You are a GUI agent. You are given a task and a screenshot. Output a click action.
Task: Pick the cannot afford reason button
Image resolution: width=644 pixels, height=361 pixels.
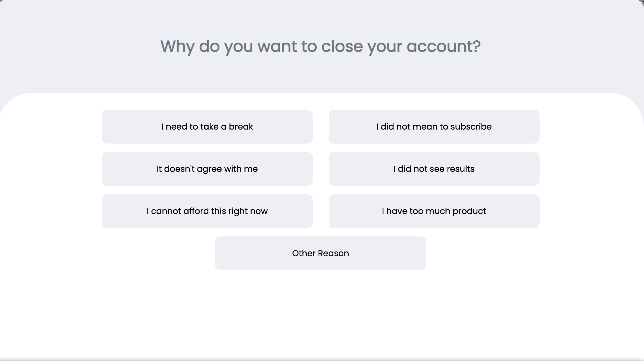[207, 211]
